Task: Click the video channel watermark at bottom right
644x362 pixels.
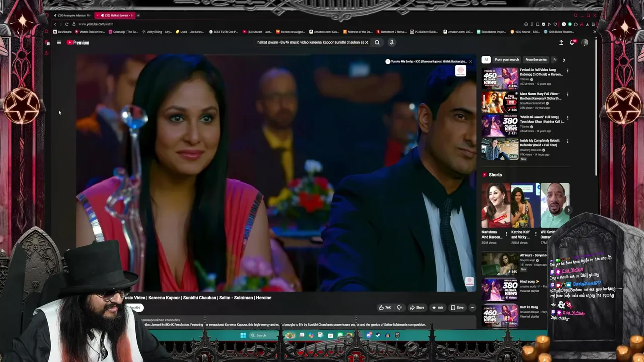Action: (x=469, y=282)
